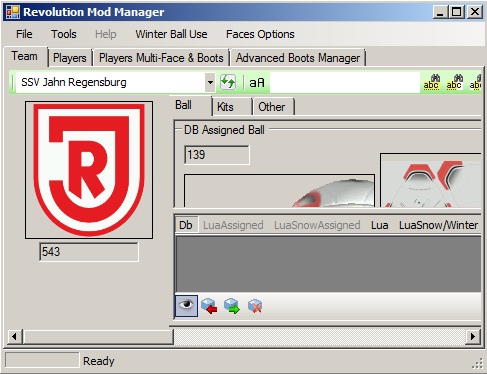Click the search text field in the toolbar
Screen dimensions: 487x374
click(345, 82)
